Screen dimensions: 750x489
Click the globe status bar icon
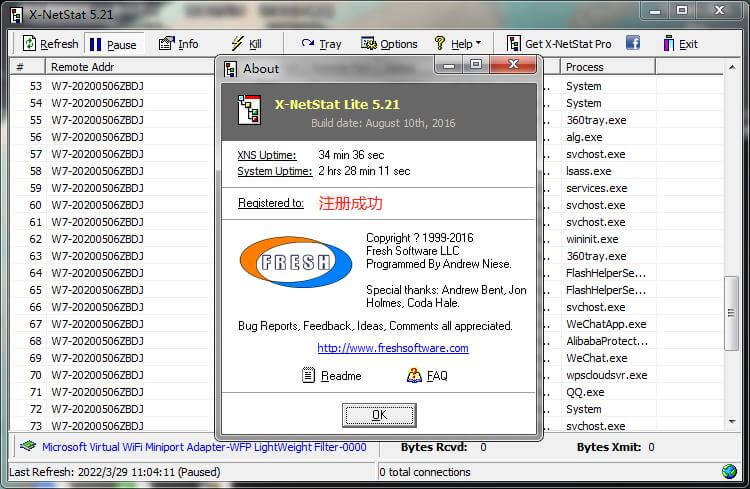tap(729, 472)
